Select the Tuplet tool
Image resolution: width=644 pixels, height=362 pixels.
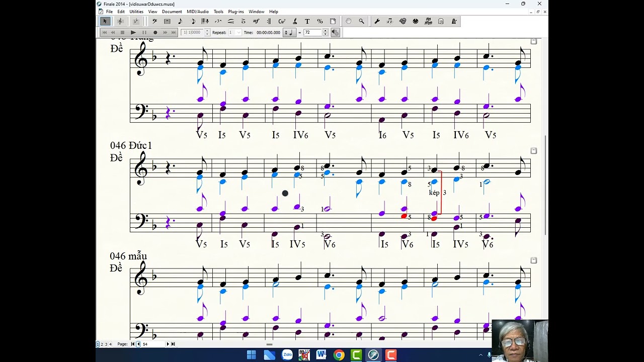(218, 21)
